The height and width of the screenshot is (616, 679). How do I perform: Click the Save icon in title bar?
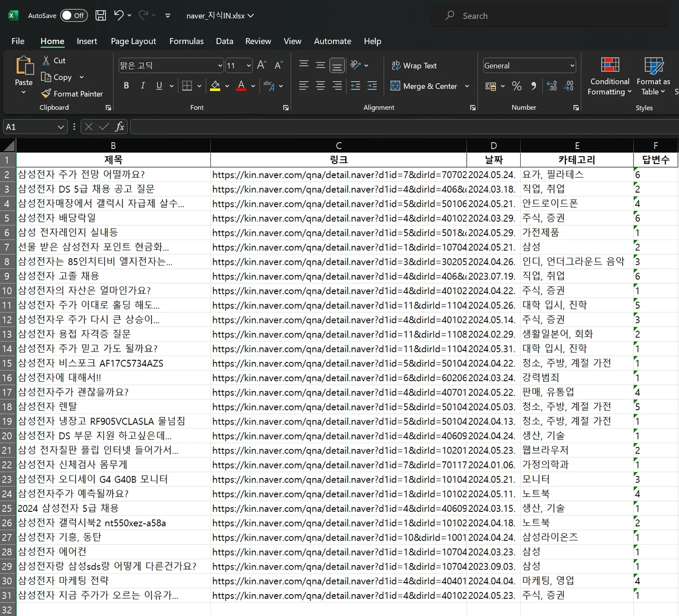click(x=101, y=16)
